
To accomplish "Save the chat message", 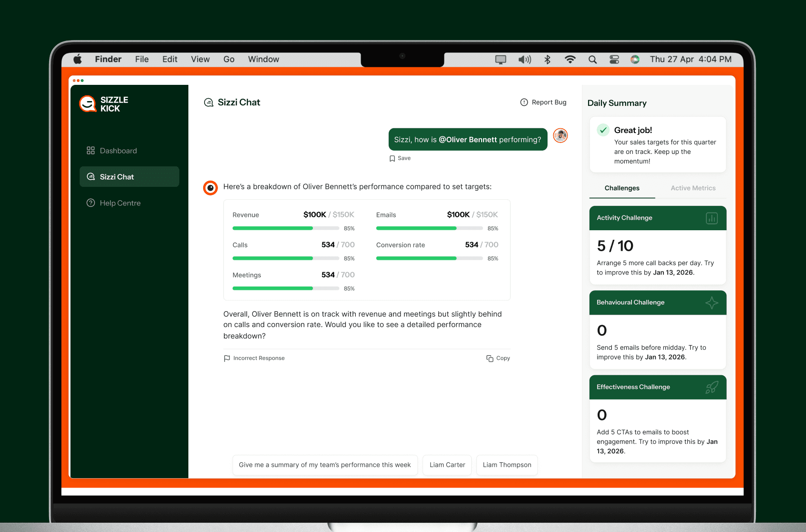I will (x=400, y=158).
